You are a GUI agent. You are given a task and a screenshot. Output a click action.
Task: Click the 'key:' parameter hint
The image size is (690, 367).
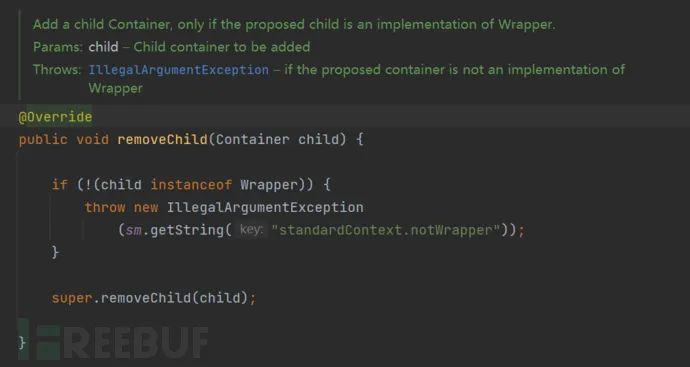251,230
